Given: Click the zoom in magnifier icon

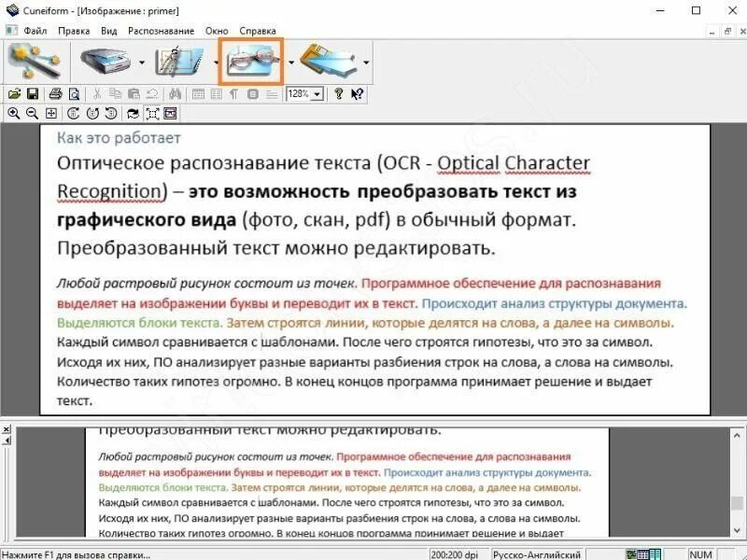Looking at the screenshot, I should [x=14, y=113].
